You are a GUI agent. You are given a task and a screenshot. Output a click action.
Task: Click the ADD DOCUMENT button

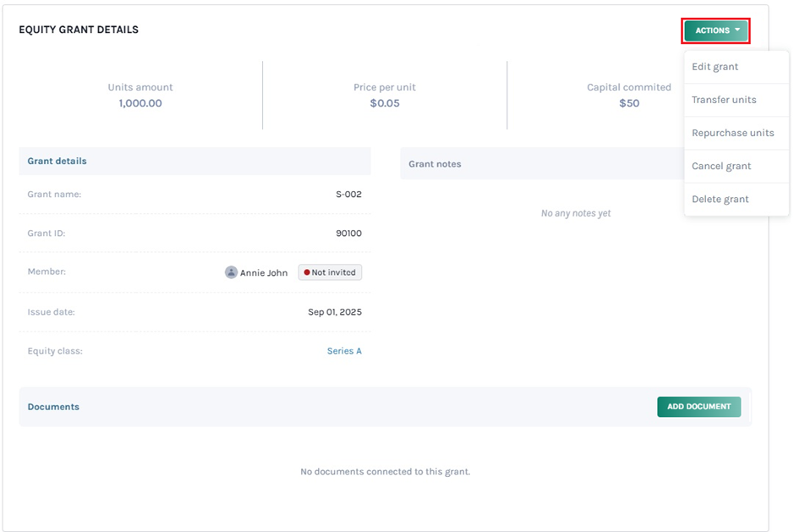(698, 407)
